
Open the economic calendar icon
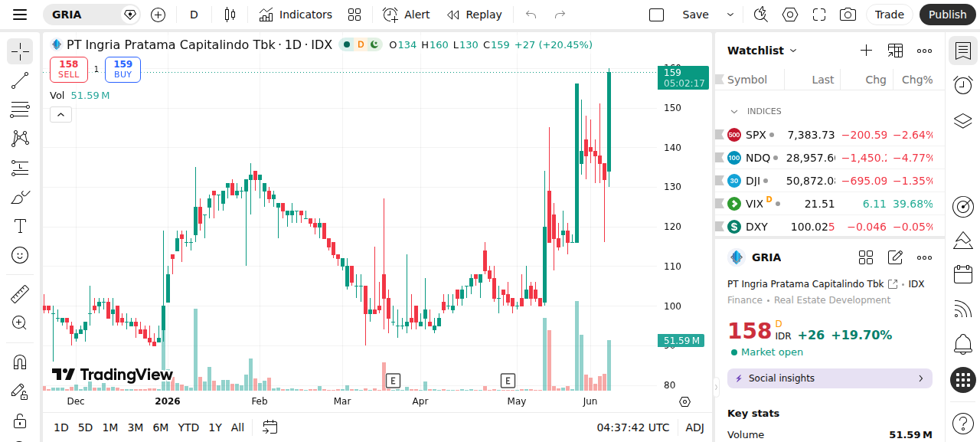click(x=963, y=274)
